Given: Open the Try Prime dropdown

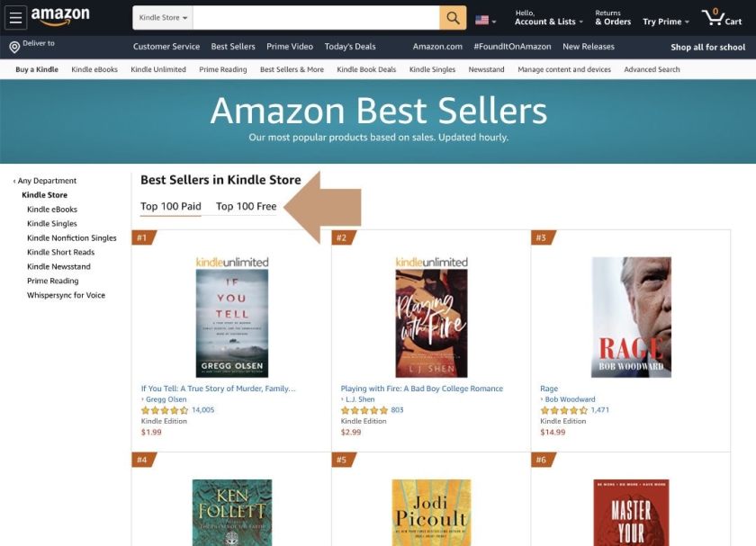Looking at the screenshot, I should [662, 21].
